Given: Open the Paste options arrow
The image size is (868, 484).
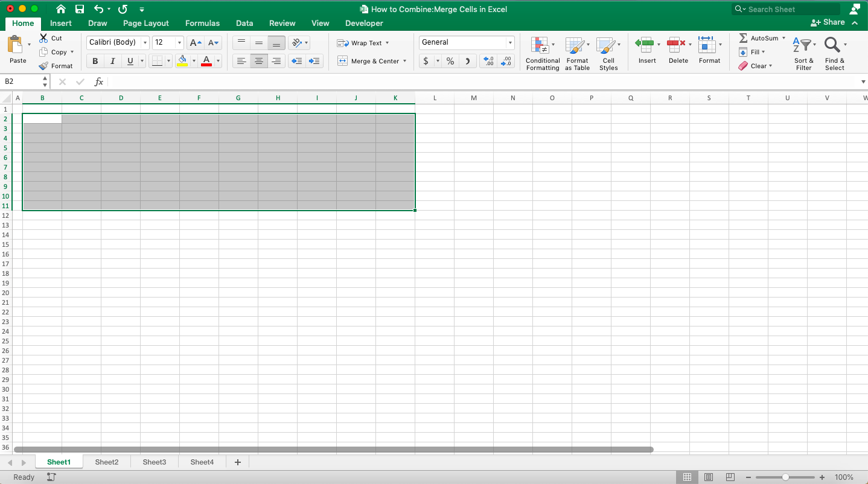Looking at the screenshot, I should pyautogui.click(x=29, y=45).
